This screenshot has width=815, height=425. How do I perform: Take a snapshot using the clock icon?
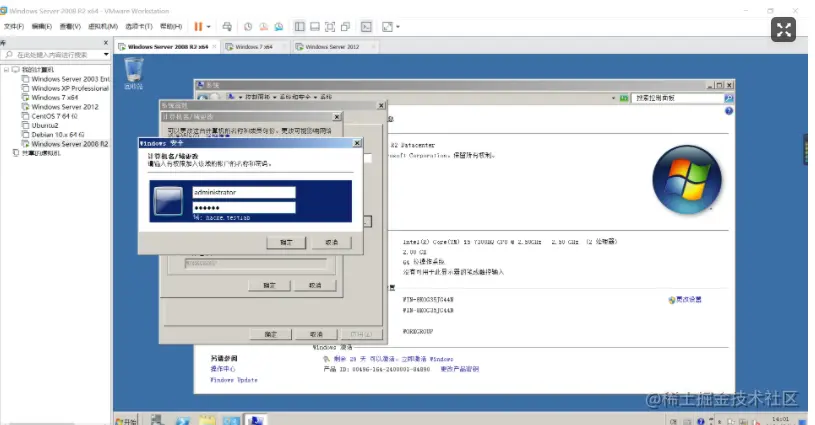pyautogui.click(x=248, y=26)
